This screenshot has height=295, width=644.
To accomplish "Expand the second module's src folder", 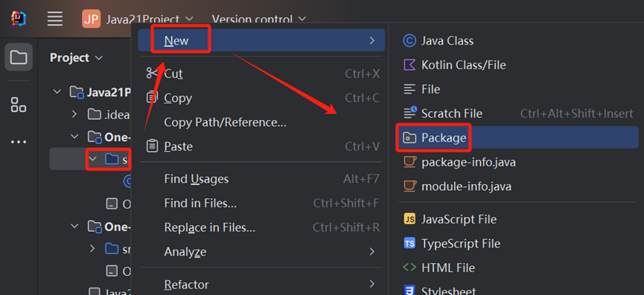I will click(x=92, y=249).
